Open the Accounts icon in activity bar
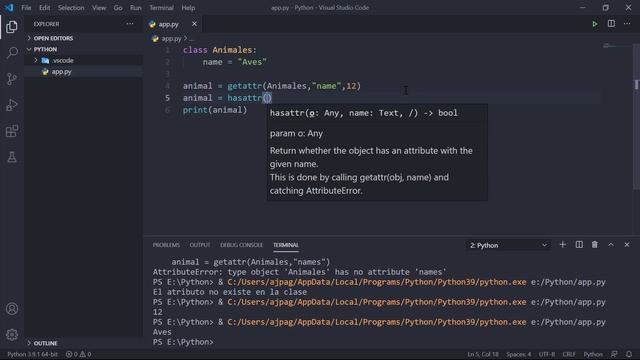 tap(12, 309)
